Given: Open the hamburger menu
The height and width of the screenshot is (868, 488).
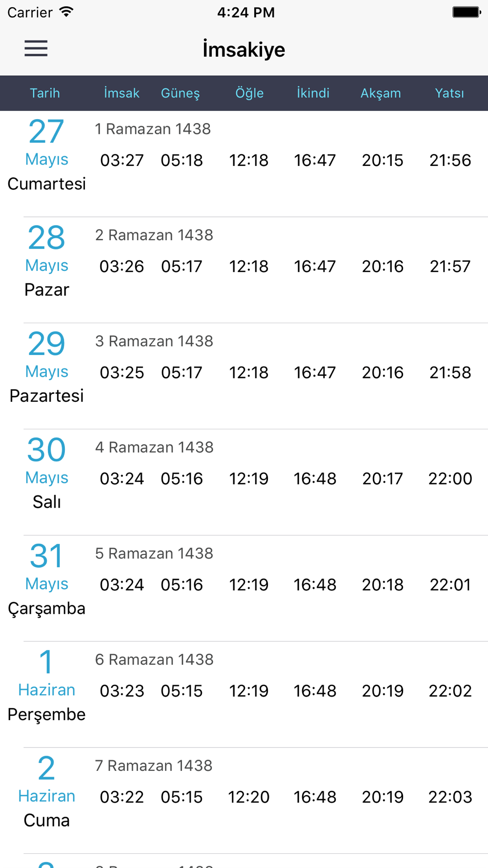Looking at the screenshot, I should [36, 48].
